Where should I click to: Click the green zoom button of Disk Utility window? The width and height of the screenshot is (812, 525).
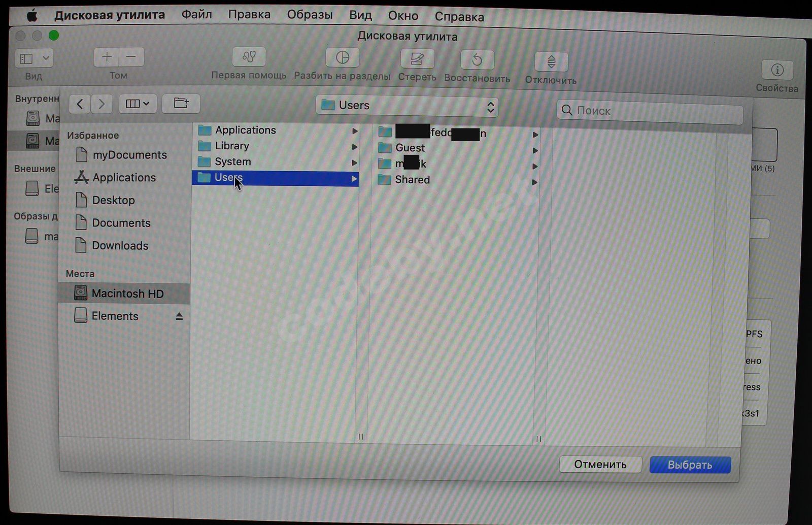point(53,35)
